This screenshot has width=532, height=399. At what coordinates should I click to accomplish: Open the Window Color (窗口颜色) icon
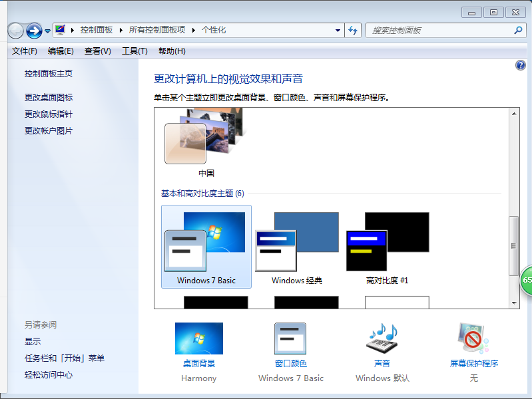(290, 339)
